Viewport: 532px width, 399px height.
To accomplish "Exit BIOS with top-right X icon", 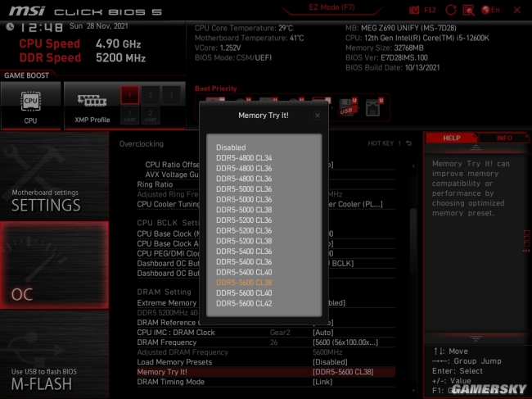I will (x=517, y=10).
